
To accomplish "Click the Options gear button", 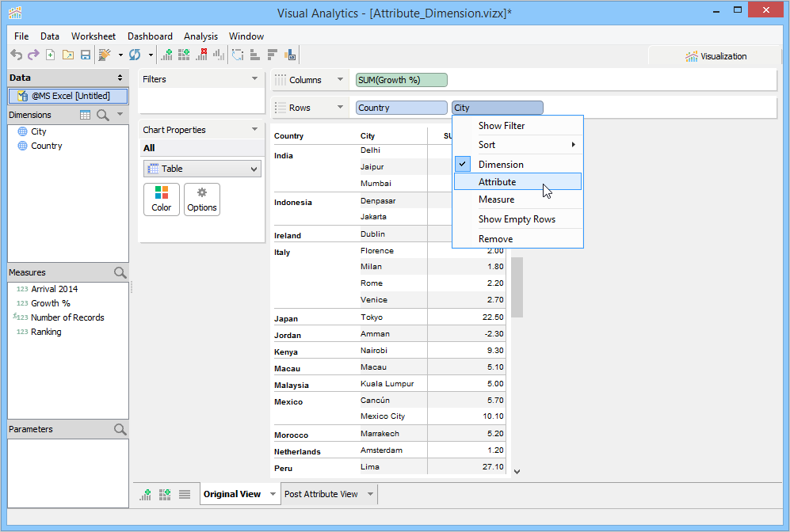I will pos(202,199).
